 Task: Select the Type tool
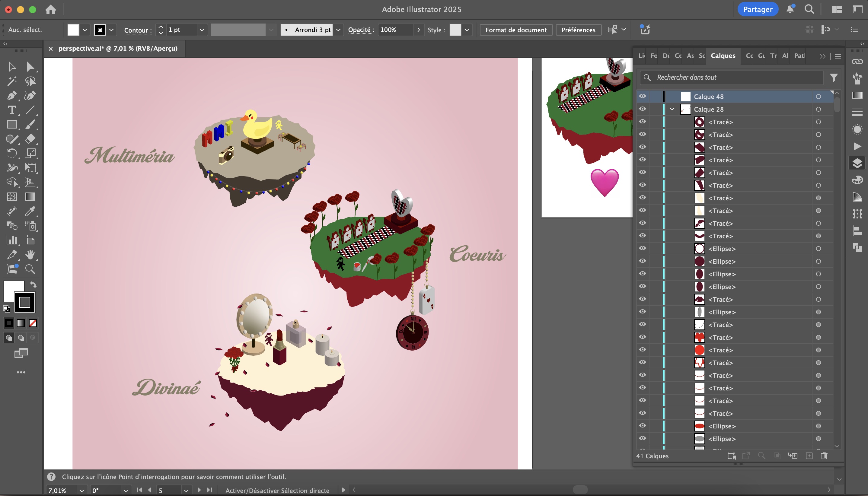tap(11, 110)
